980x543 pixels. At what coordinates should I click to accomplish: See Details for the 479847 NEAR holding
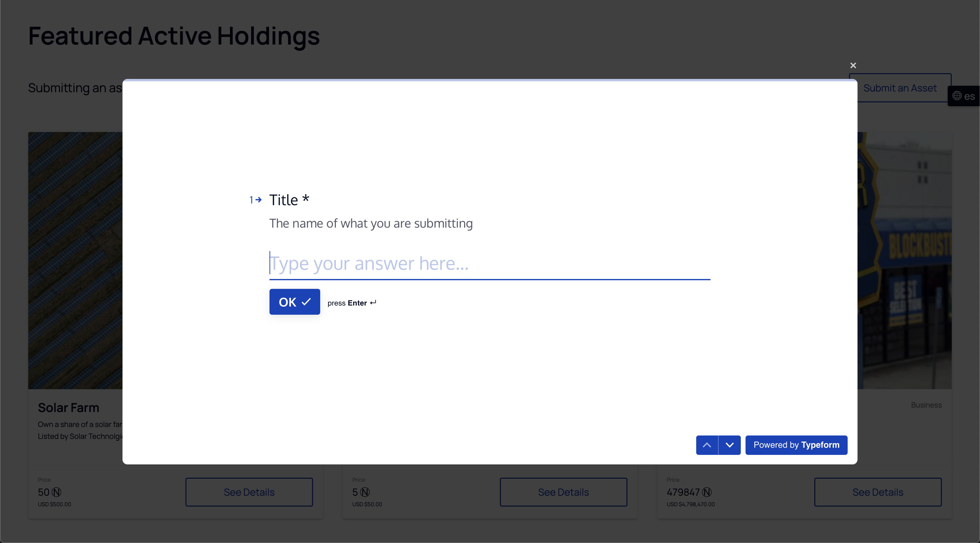click(x=877, y=492)
